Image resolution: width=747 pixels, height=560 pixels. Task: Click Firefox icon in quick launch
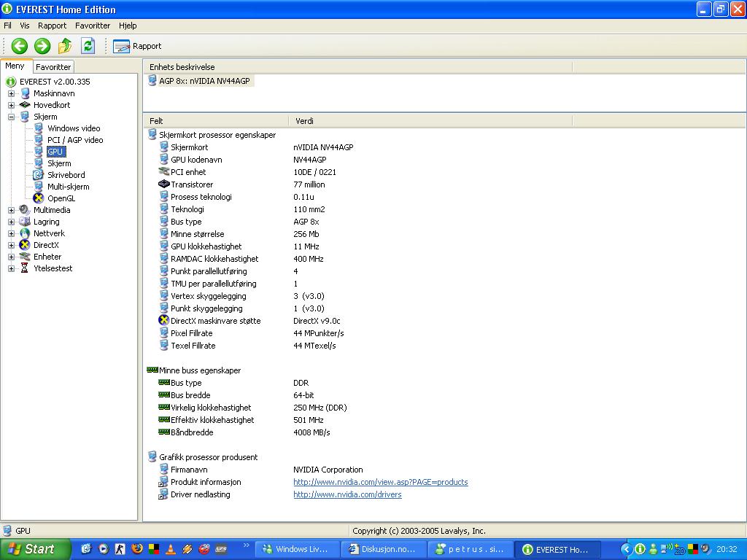pos(137,549)
